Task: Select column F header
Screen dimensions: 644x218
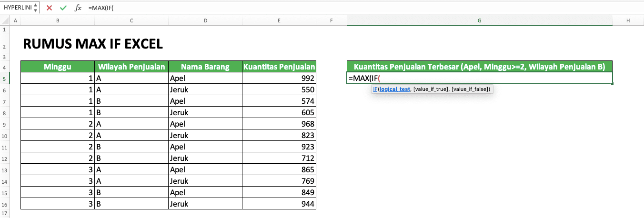Action: [331, 21]
